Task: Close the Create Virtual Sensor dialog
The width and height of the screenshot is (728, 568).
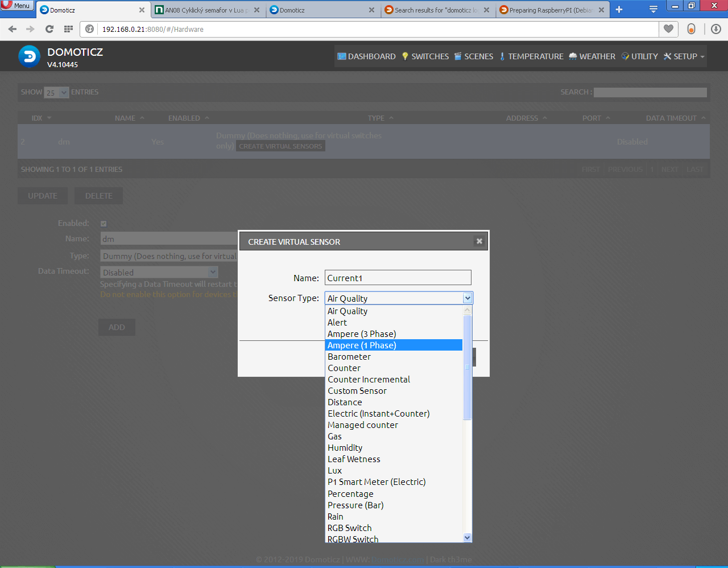Action: (479, 241)
